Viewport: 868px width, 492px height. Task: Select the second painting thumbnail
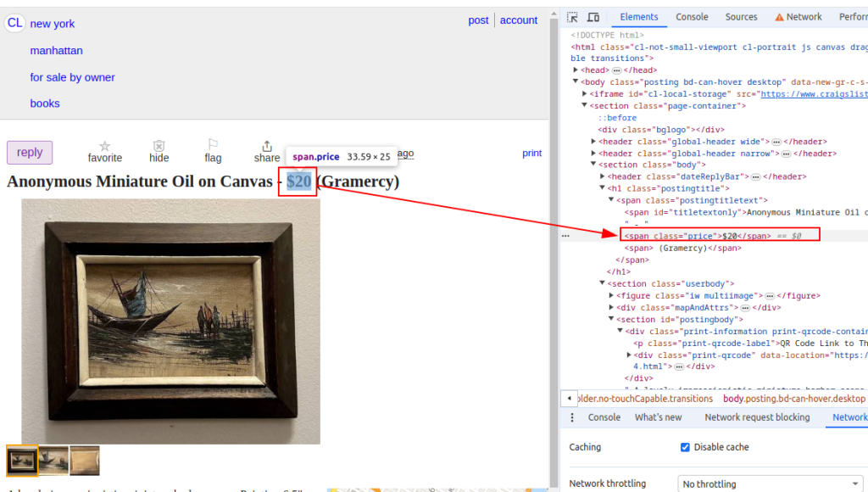point(53,461)
